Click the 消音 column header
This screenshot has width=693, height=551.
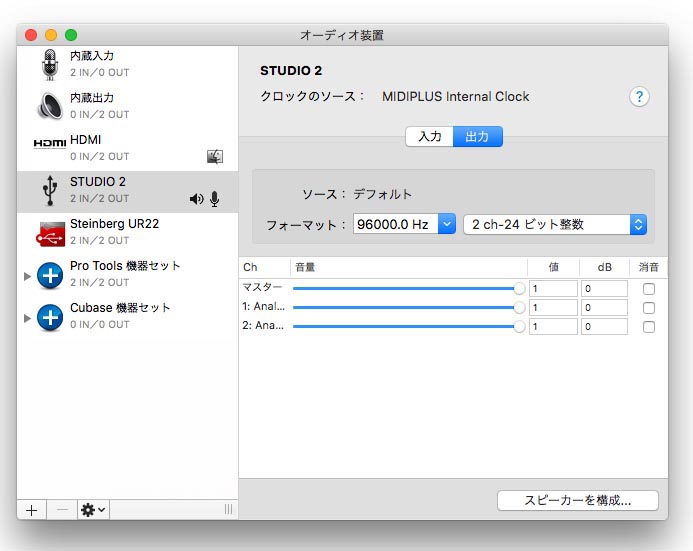[648, 267]
